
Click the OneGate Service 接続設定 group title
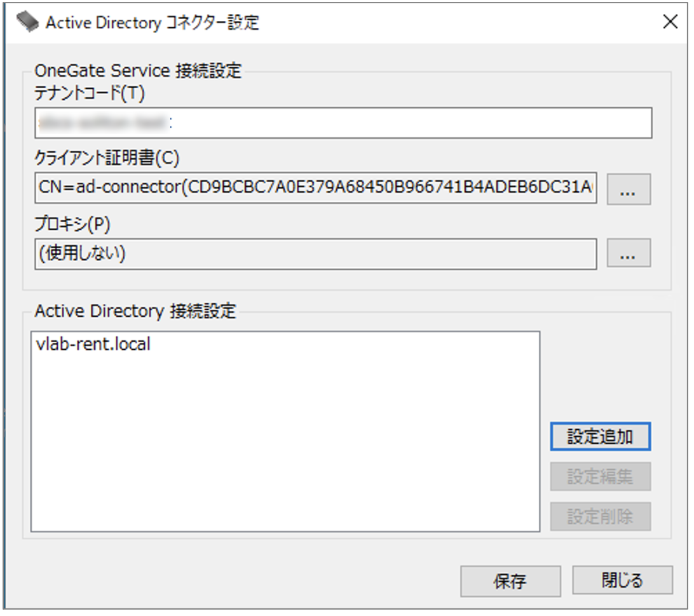tap(138, 70)
